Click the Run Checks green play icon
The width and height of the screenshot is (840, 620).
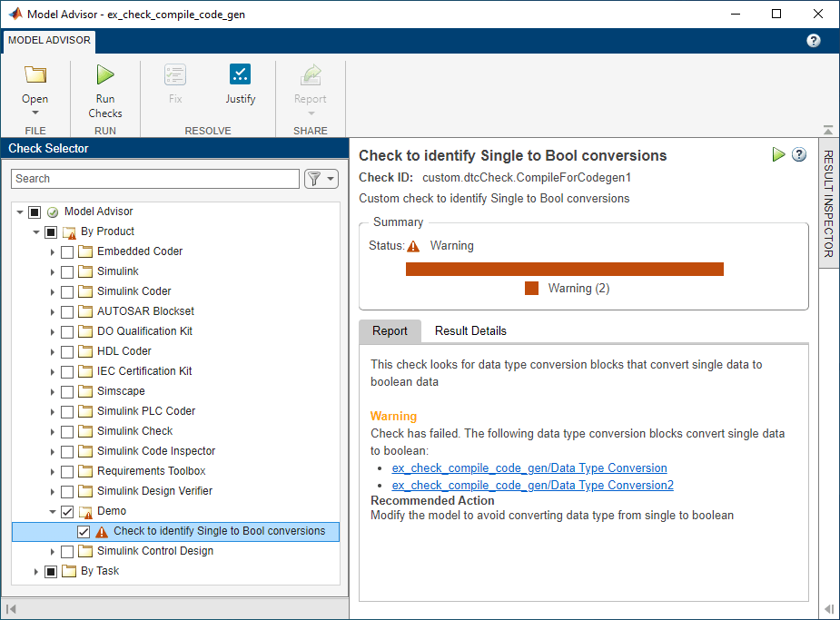(x=105, y=75)
